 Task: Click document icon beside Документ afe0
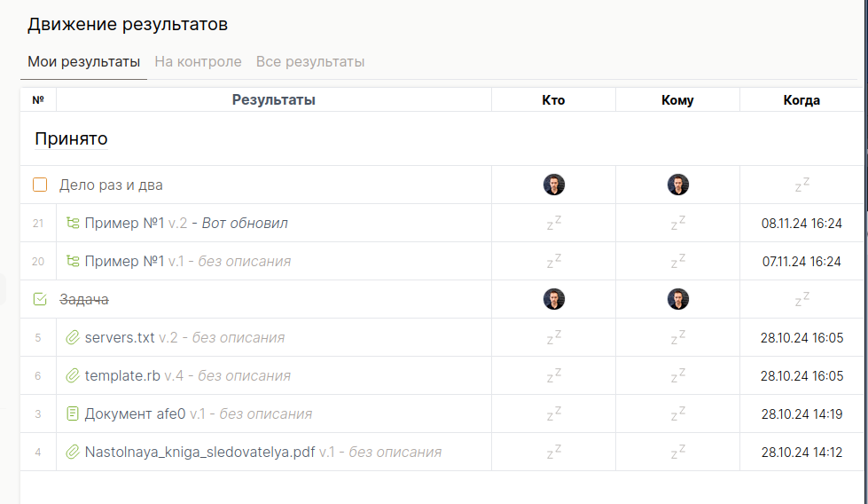(x=73, y=413)
